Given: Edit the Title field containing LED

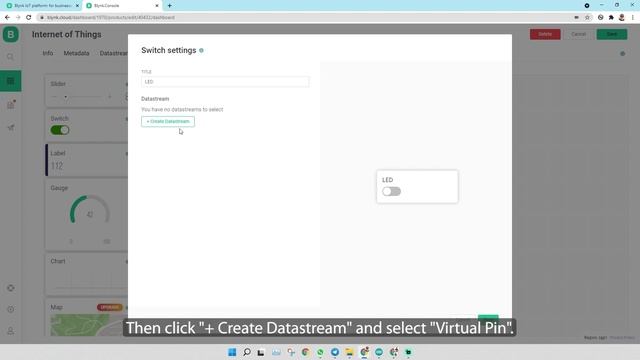Looking at the screenshot, I should click(225, 82).
